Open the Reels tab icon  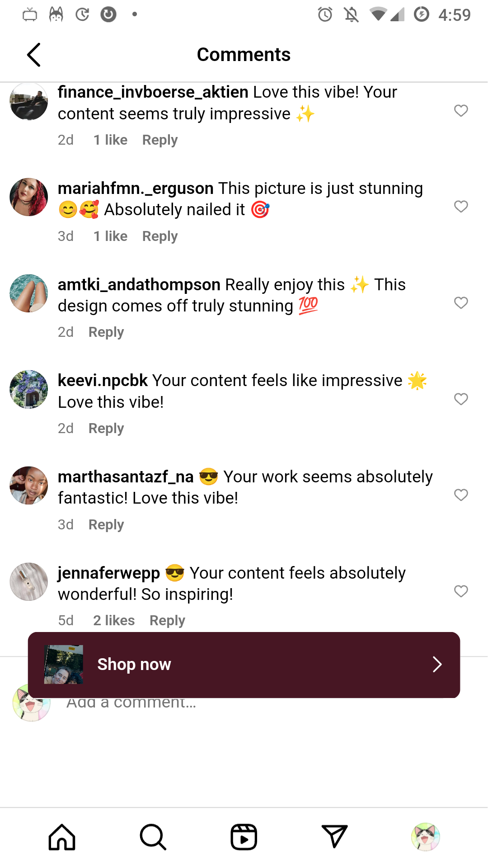(244, 837)
